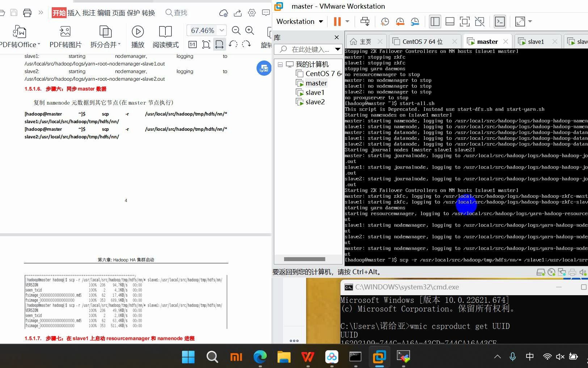Revert the VM to its snapshot
Screen dimensions: 588x368
click(x=399, y=22)
